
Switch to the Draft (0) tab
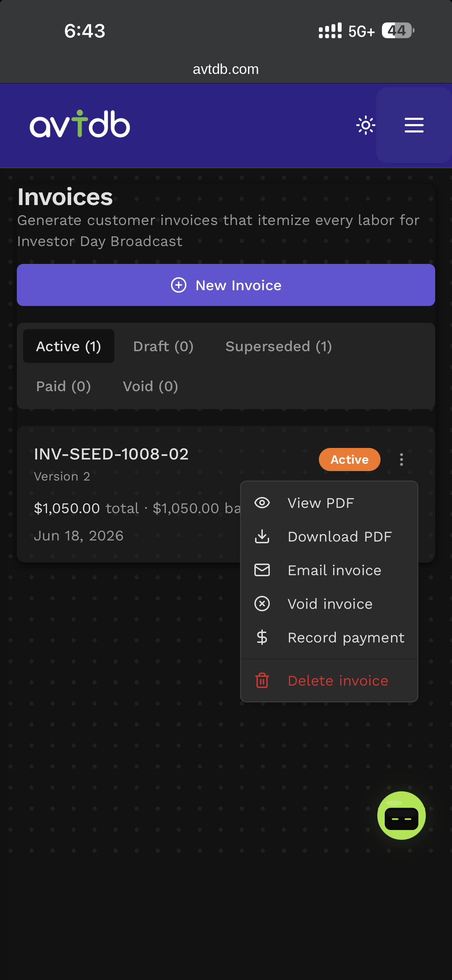(163, 346)
